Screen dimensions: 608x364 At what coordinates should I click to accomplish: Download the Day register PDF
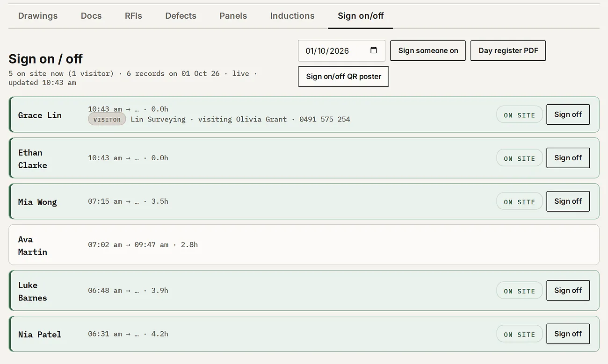tap(508, 50)
